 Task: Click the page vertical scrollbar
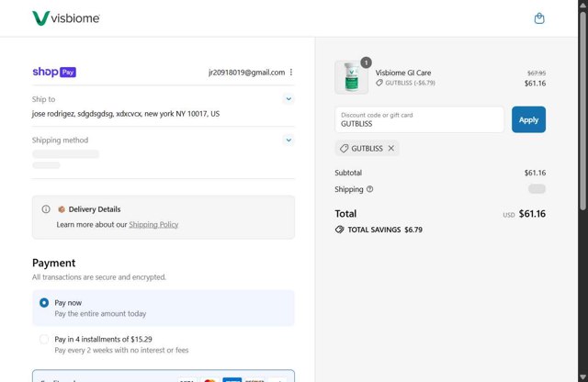point(582,110)
